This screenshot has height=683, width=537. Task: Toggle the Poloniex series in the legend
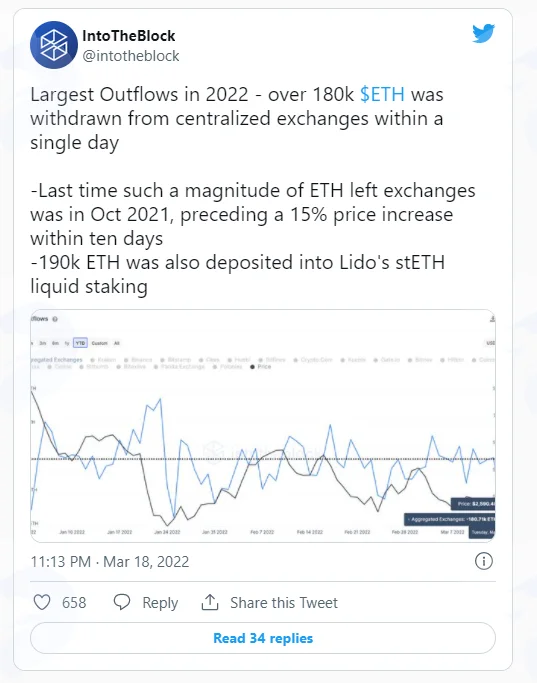coord(227,367)
